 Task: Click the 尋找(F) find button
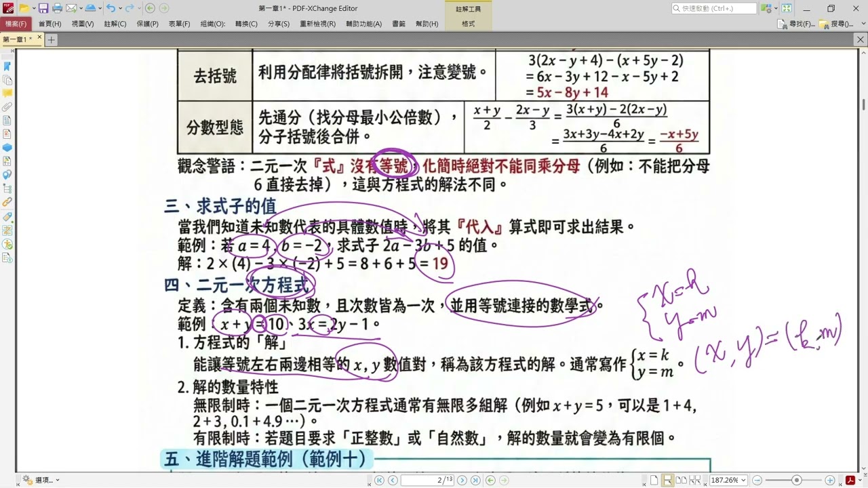coord(797,24)
